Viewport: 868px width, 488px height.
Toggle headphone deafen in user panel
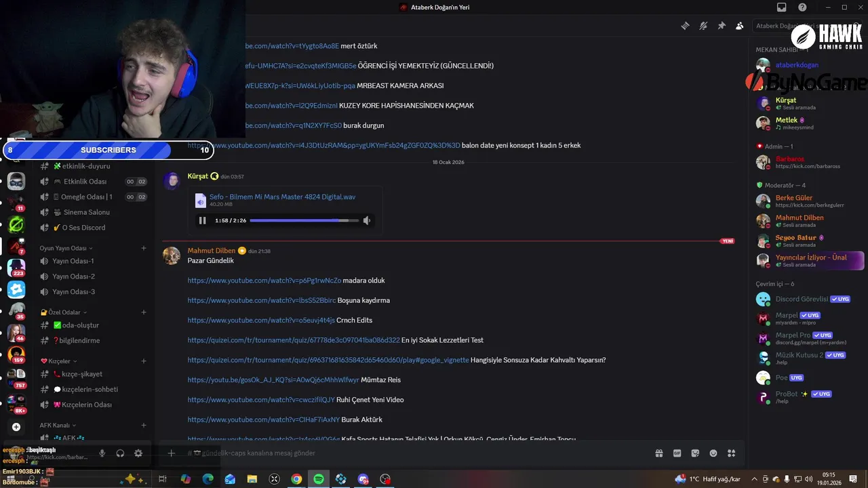tap(120, 453)
